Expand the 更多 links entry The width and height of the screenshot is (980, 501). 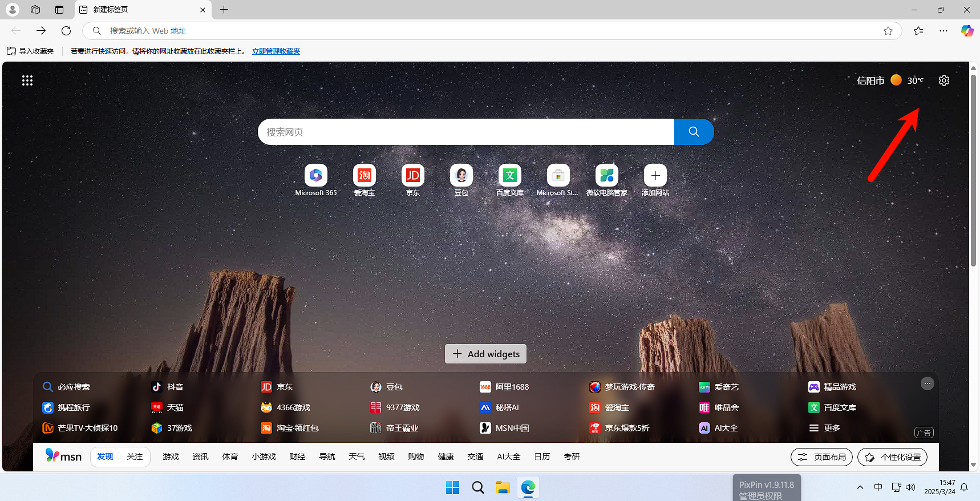(x=824, y=428)
